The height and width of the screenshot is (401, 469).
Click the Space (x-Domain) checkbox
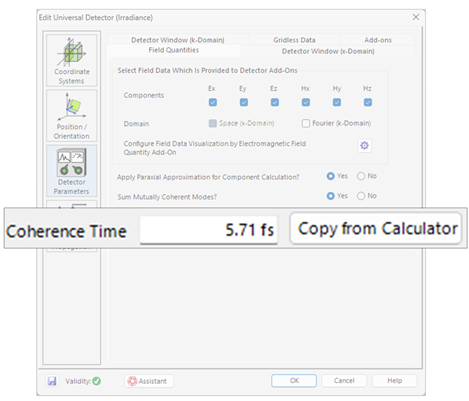(213, 123)
